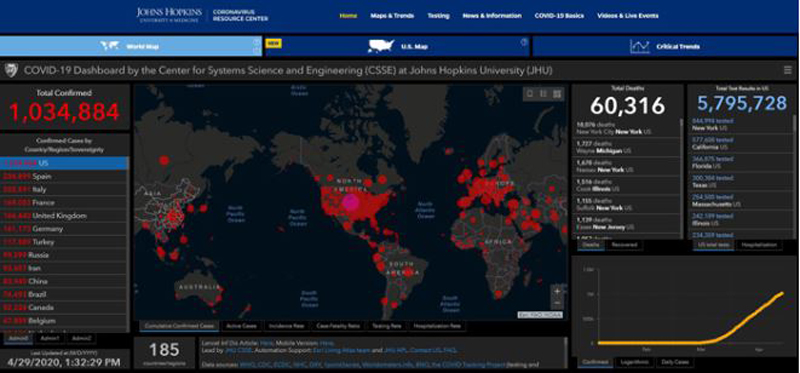Image resolution: width=800 pixels, height=373 pixels.
Task: Click the Critical Trends chart icon
Action: [639, 46]
